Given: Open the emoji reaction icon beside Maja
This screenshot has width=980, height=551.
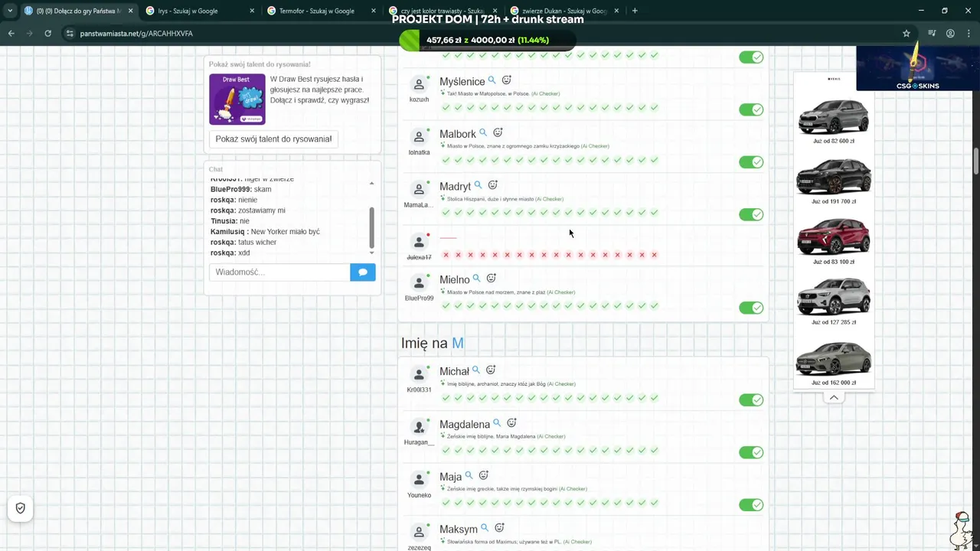Looking at the screenshot, I should tap(483, 476).
